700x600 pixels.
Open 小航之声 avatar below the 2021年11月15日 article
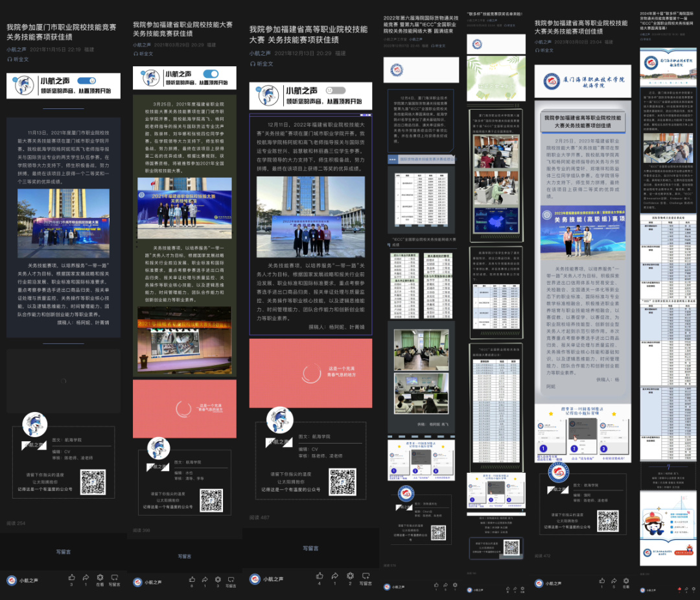12,580
